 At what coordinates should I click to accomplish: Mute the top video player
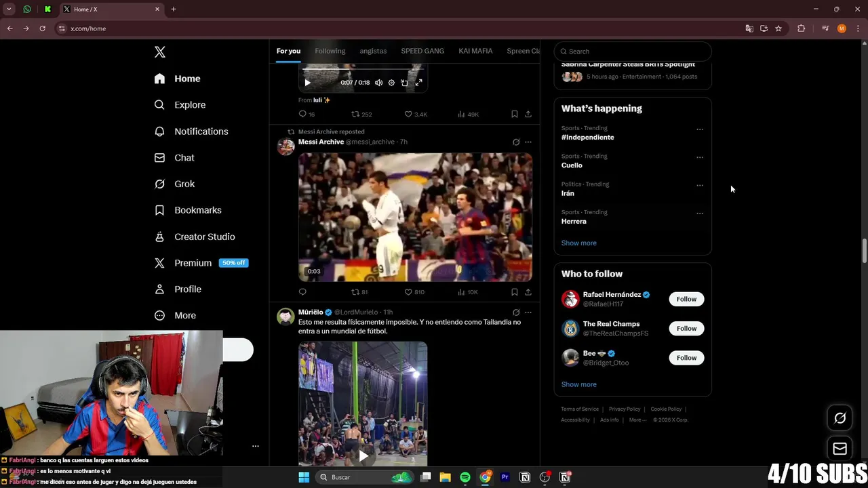[378, 83]
